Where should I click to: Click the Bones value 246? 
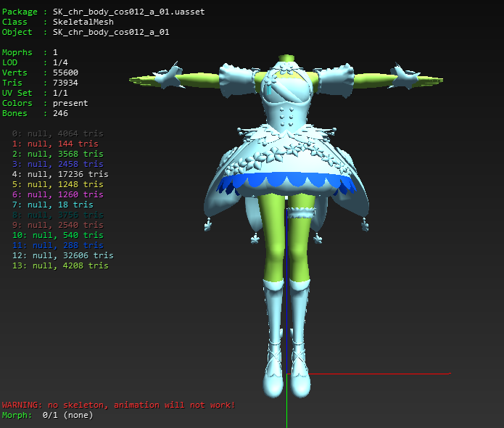point(60,113)
